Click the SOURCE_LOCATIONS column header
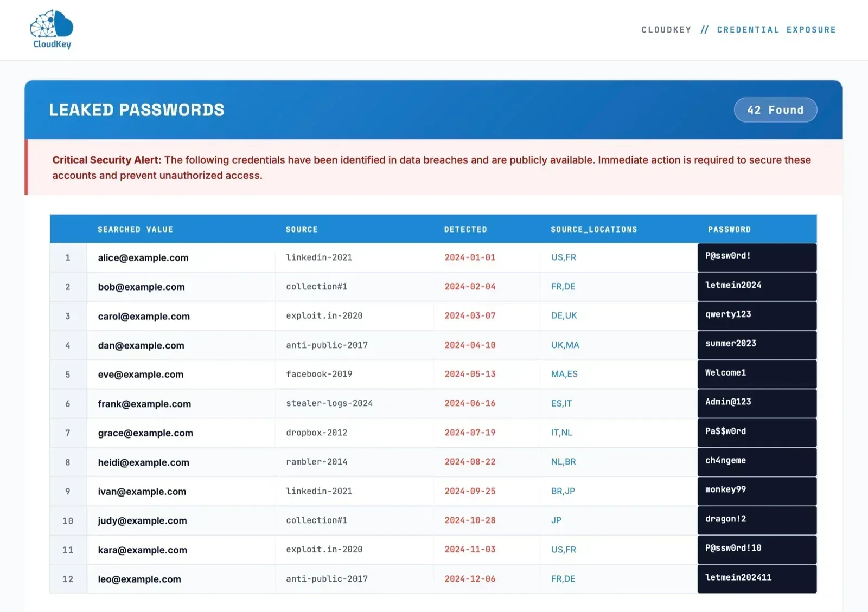The height and width of the screenshot is (612, 868). click(x=594, y=229)
